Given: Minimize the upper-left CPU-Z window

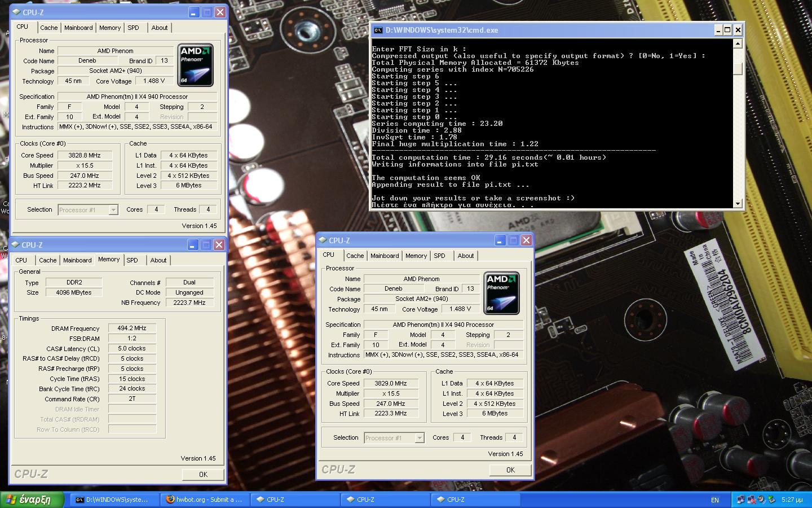Looking at the screenshot, I should [194, 12].
